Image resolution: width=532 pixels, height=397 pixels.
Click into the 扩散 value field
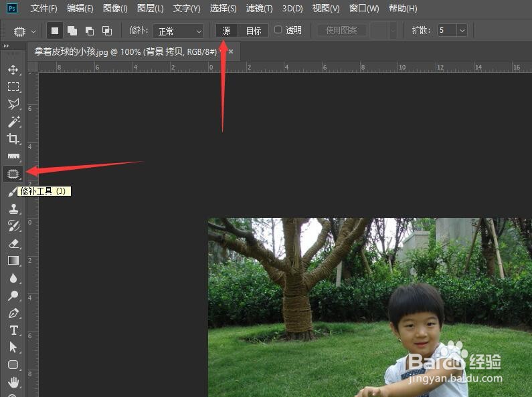tap(447, 31)
